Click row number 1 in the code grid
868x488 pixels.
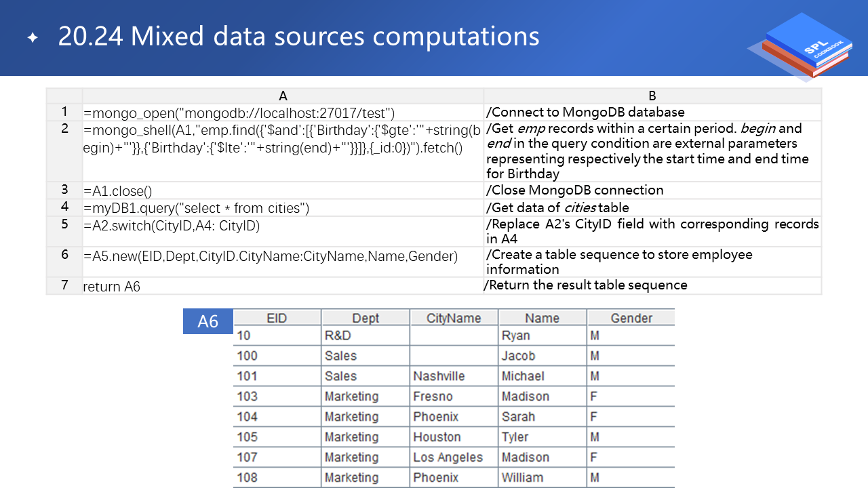[64, 112]
